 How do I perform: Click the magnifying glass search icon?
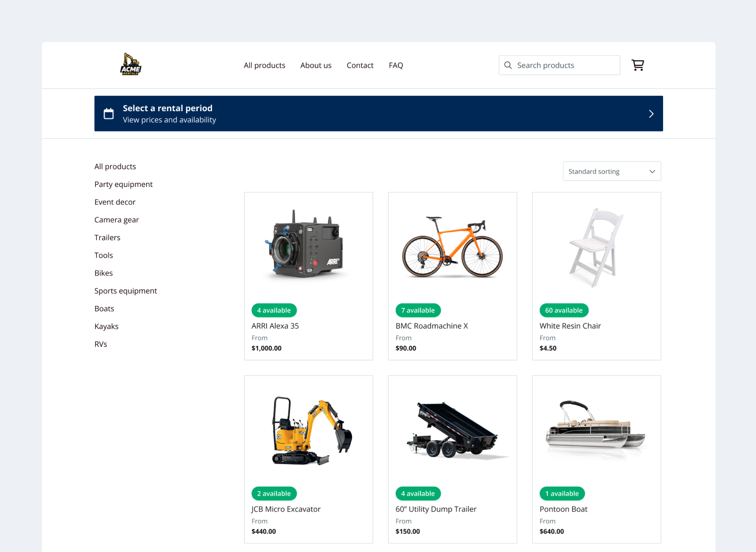(508, 65)
